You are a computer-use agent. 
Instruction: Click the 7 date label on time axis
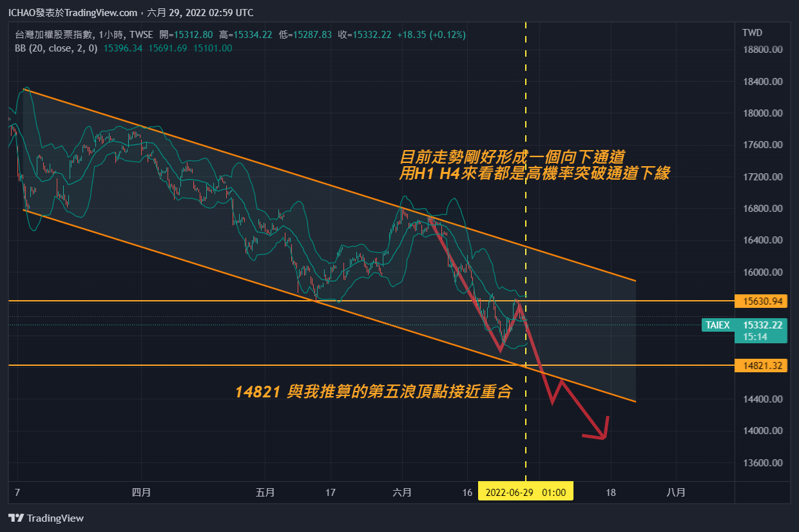(x=17, y=493)
